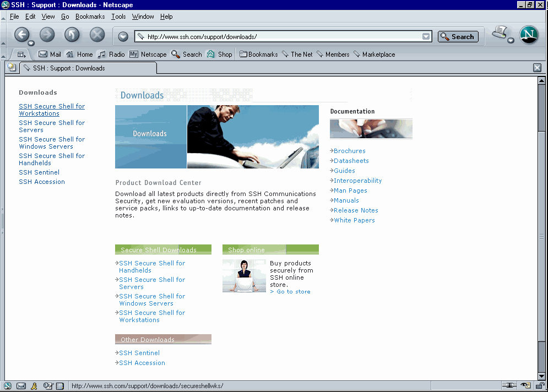Open the Bookmarks menu in menu bar

pos(90,17)
